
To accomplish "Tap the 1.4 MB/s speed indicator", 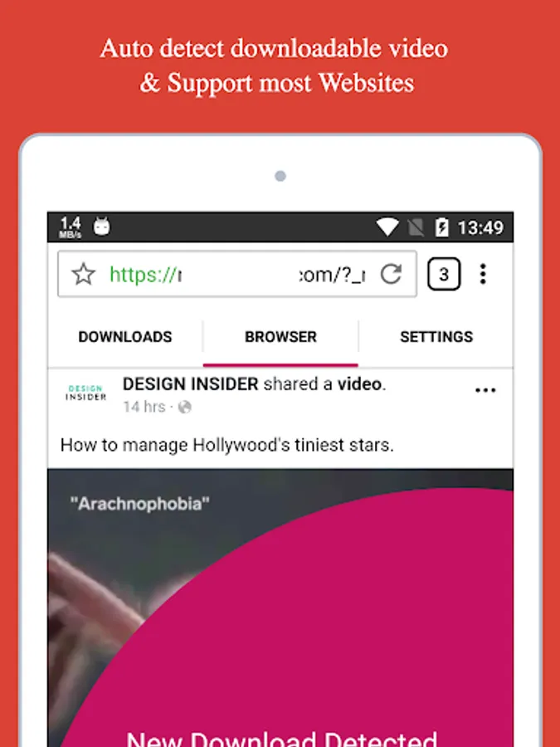I will coord(71,227).
